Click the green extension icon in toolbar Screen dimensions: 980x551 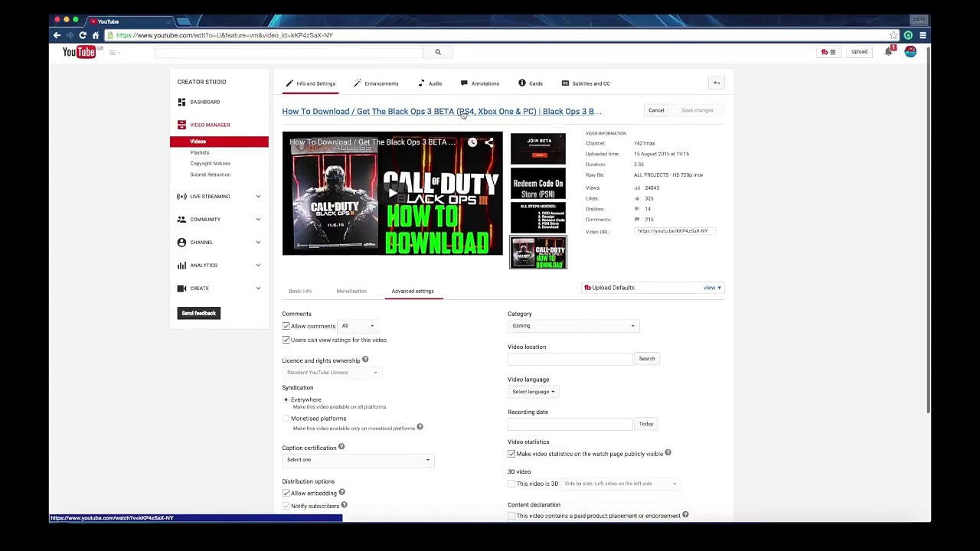(908, 35)
